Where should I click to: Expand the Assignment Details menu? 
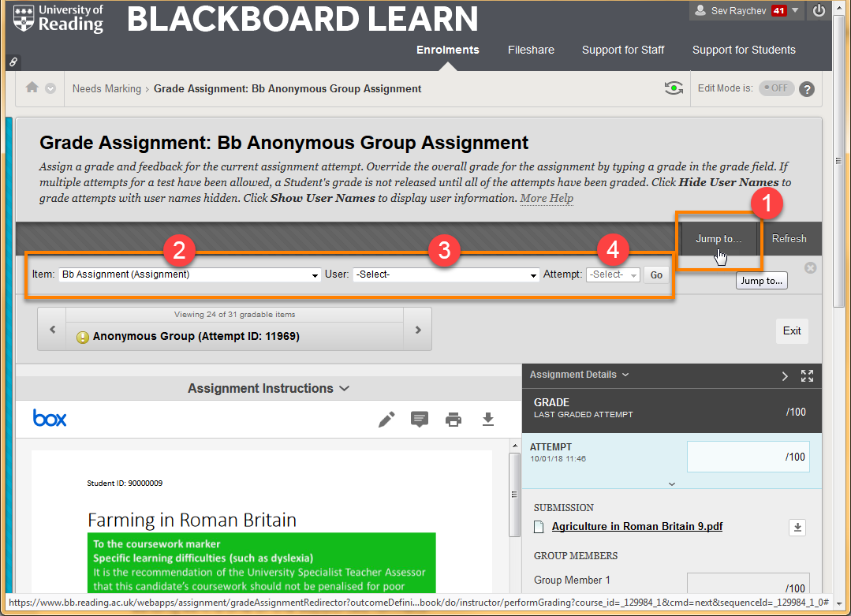tap(579, 375)
